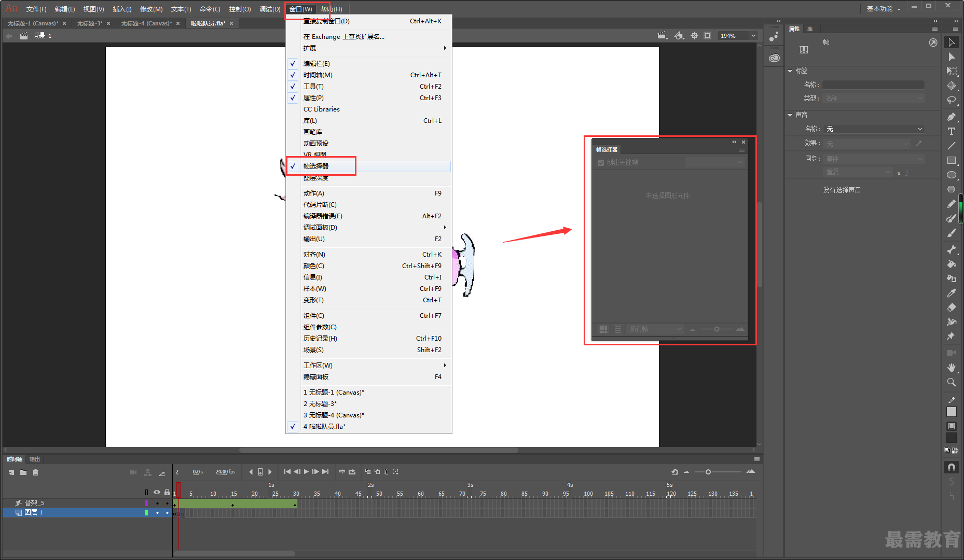
Task: Uncheck 属性(P) in the Window menu
Action: click(368, 98)
